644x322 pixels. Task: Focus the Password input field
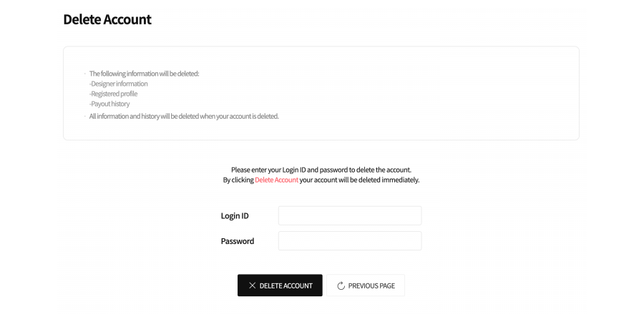pyautogui.click(x=349, y=241)
